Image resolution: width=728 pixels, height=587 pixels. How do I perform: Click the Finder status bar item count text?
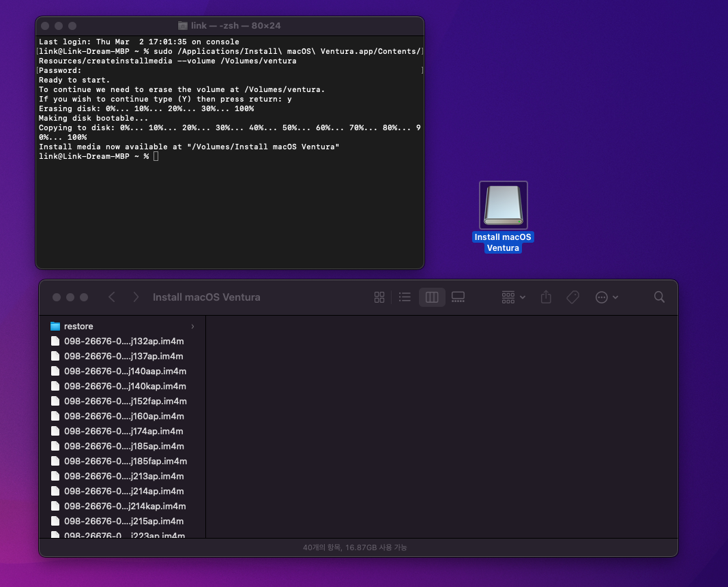[x=355, y=547]
